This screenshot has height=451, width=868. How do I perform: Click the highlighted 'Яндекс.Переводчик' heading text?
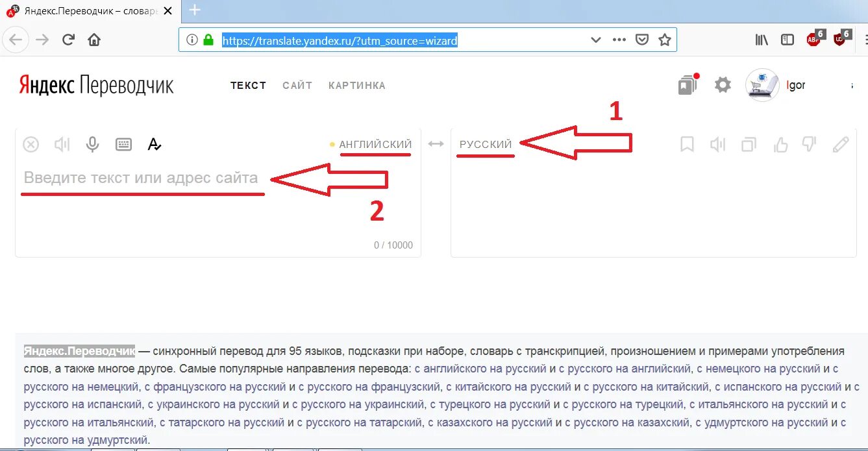(x=79, y=351)
